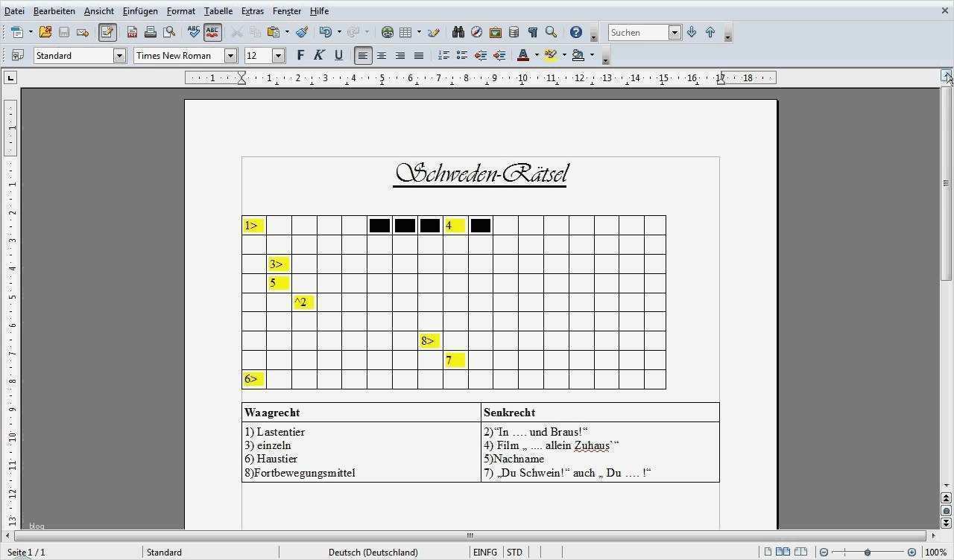Viewport: 954px width, 560px height.
Task: Open the Gallery picture icon
Action: tap(496, 32)
